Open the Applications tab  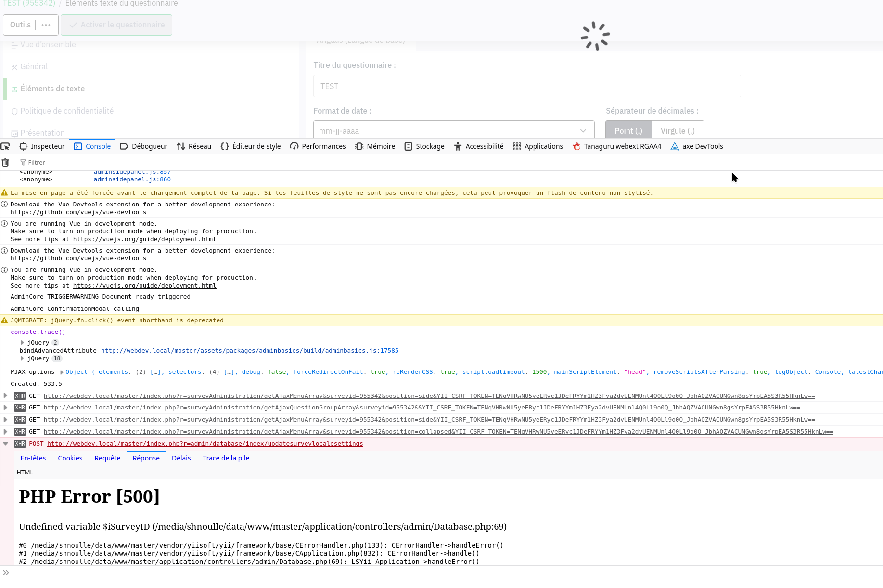click(538, 146)
